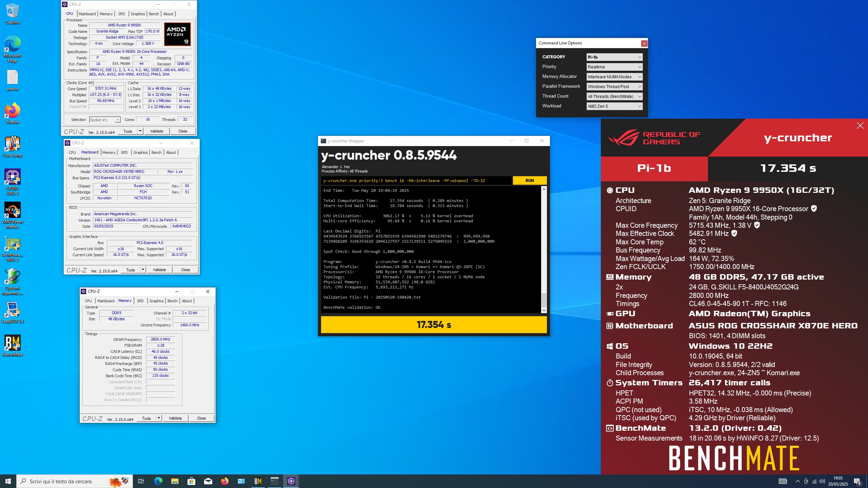Viewport: 868px width, 488px height.
Task: Show hidden system tray icons
Action: point(798,481)
